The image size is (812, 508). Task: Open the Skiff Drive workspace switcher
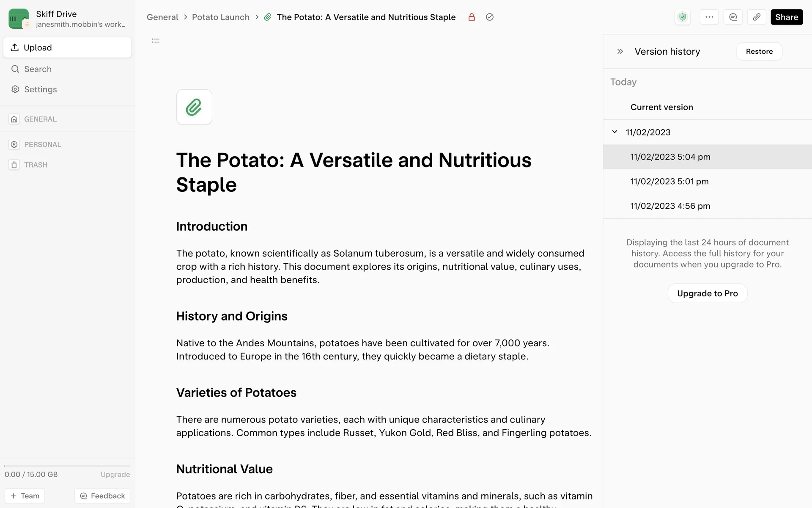point(68,19)
